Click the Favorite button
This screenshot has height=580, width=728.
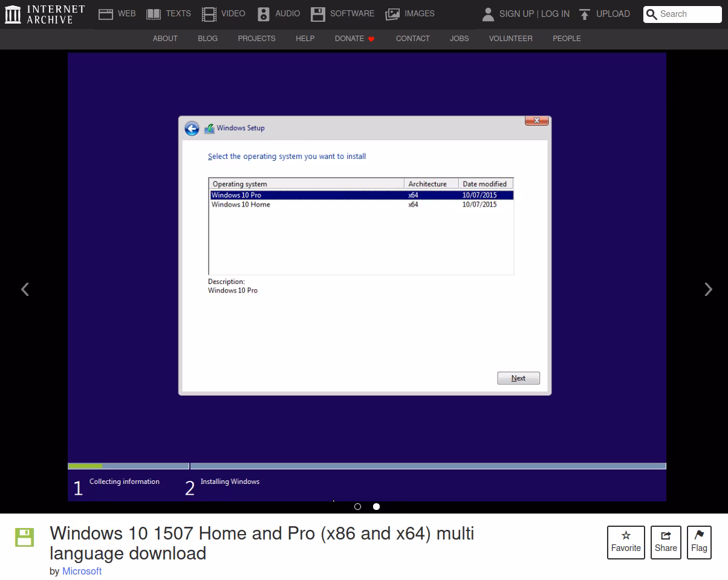pos(626,543)
